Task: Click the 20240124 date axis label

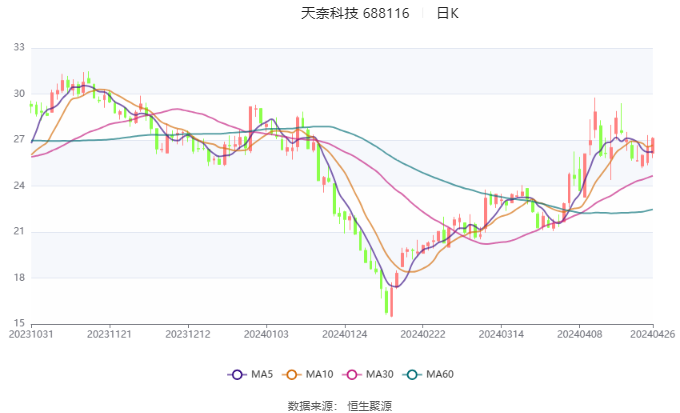Action: pyautogui.click(x=345, y=334)
